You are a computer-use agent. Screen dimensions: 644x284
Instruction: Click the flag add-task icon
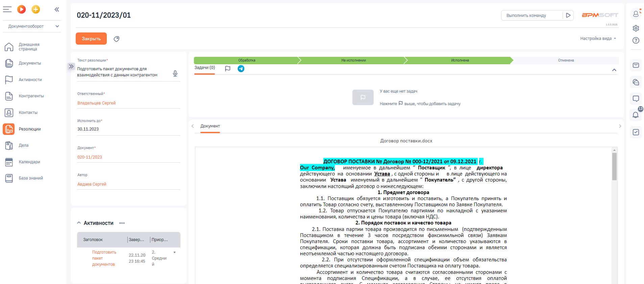pyautogui.click(x=228, y=69)
